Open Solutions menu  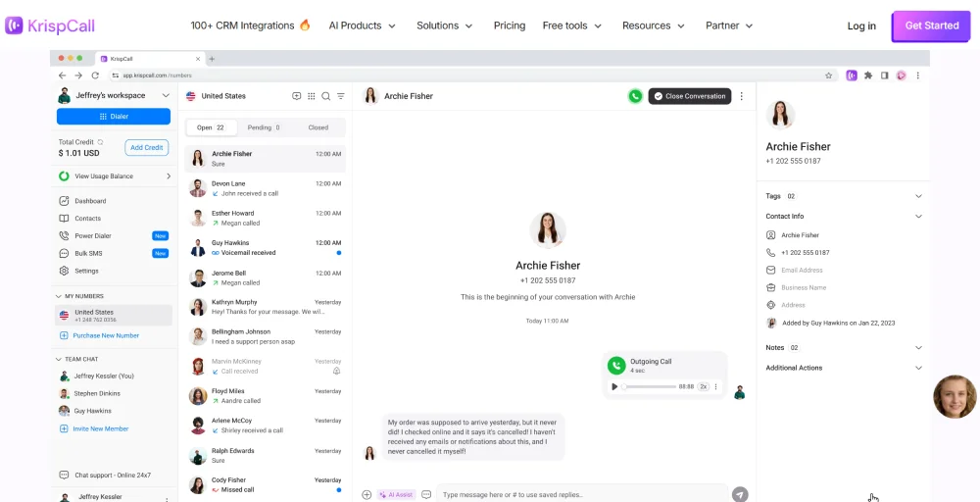tap(444, 25)
